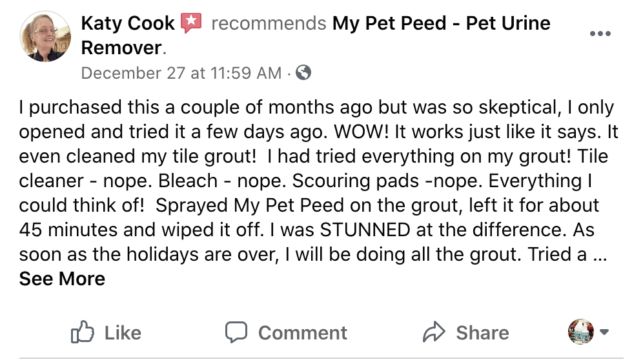The image size is (643, 364).
Task: Click the small commenting-as profile avatar
Action: 580,332
